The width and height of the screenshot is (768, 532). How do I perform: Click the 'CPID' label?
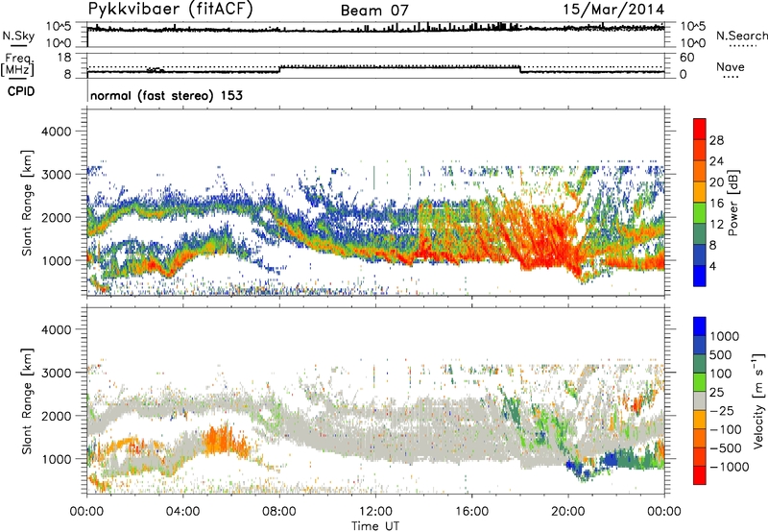(21, 91)
